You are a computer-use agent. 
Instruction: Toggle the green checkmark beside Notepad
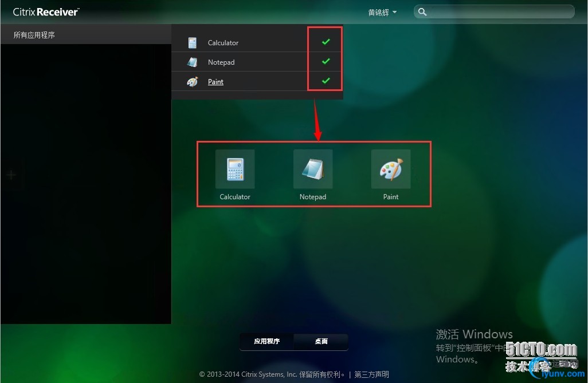click(x=326, y=61)
